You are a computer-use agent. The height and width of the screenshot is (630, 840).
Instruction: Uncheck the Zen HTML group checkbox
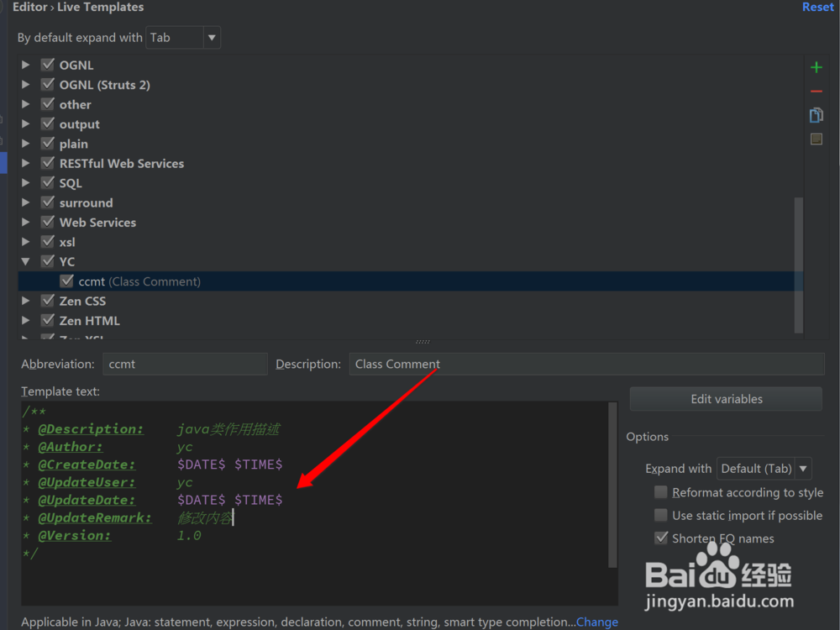click(x=48, y=320)
